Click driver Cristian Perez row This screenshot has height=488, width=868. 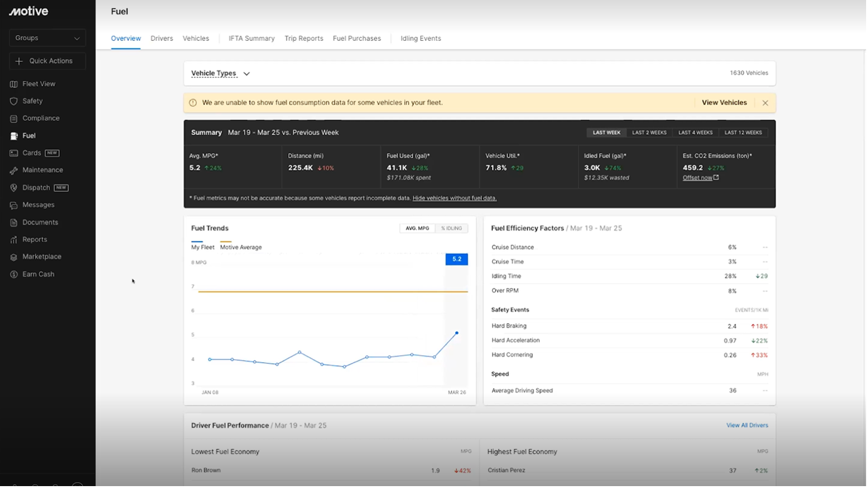click(628, 471)
